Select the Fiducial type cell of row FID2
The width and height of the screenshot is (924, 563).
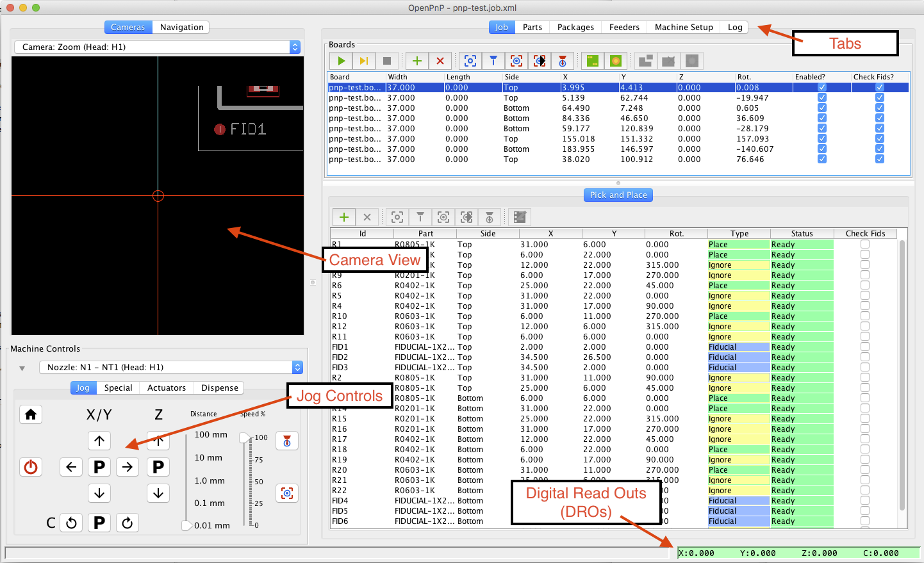[x=739, y=357]
